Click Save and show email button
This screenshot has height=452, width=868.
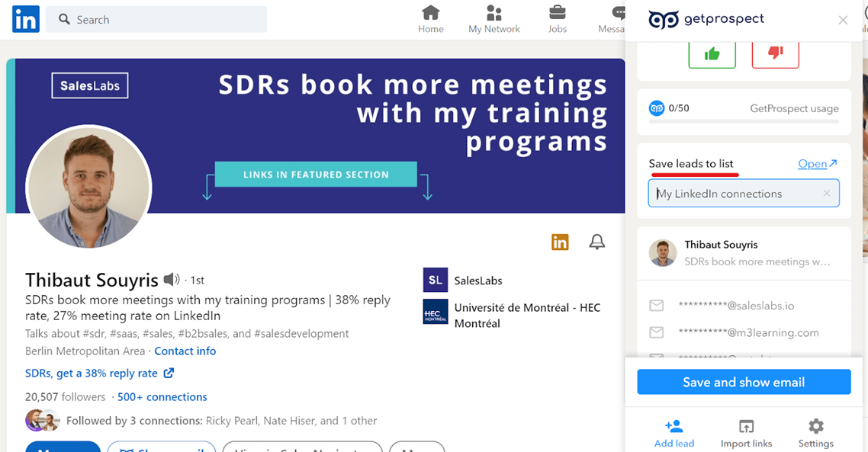coord(744,382)
